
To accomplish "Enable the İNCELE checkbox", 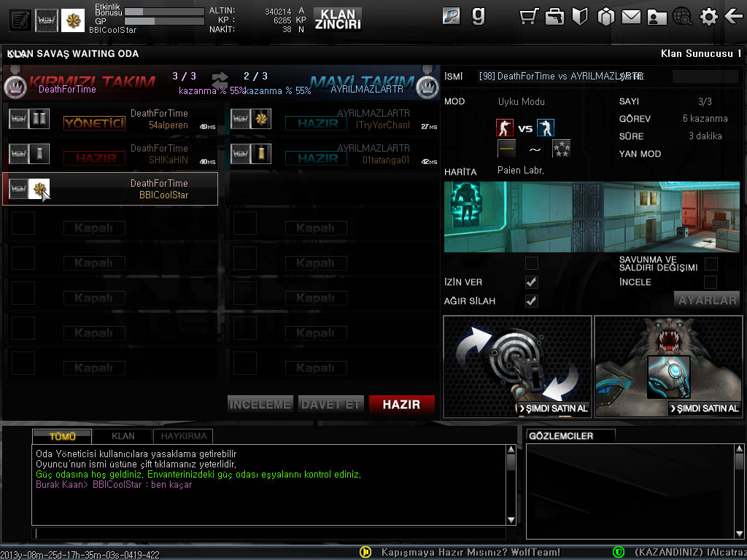I will click(711, 282).
